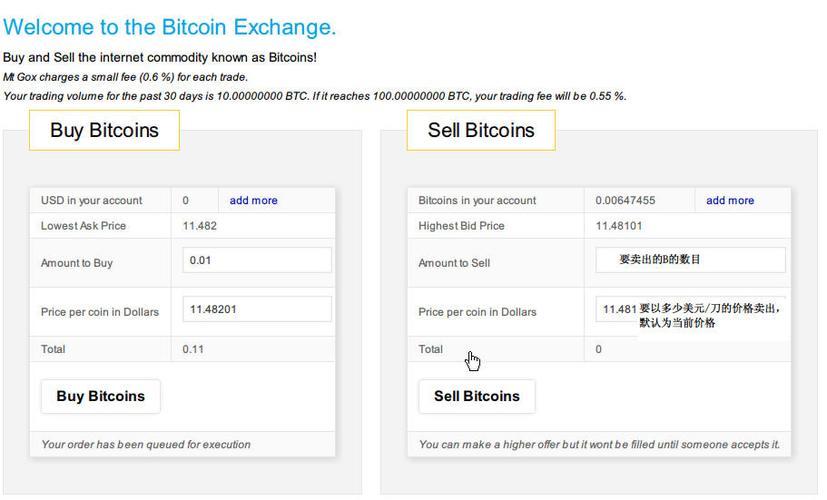
Task: Click the Buy Bitcoins submit button
Action: click(x=100, y=396)
